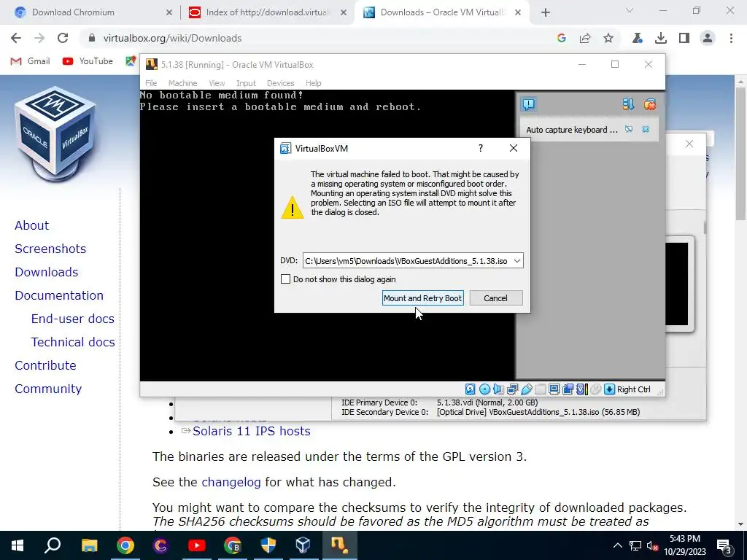Open the notification center speech-bubble icon
Viewport: 747px width, 560px height.
coord(528,104)
